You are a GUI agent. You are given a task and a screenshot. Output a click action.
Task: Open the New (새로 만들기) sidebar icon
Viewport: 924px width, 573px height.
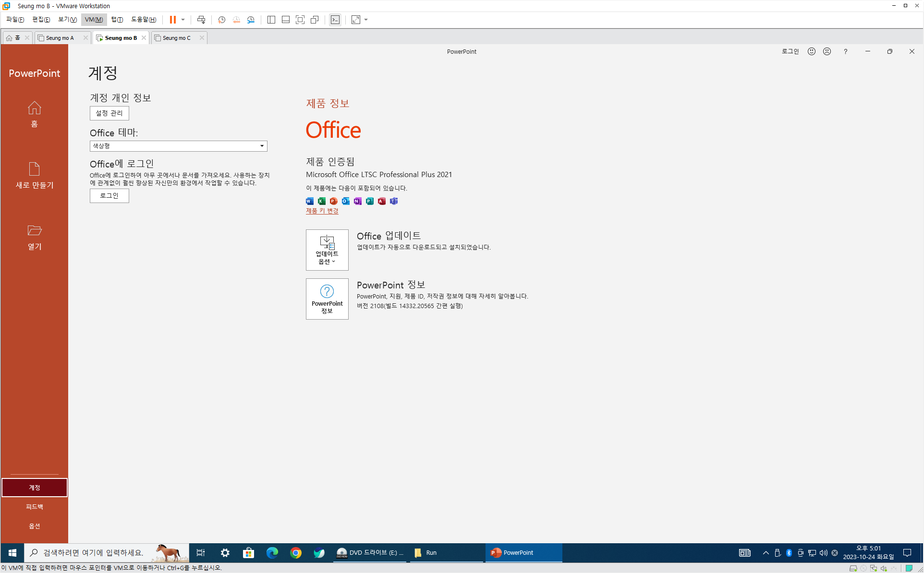[34, 169]
